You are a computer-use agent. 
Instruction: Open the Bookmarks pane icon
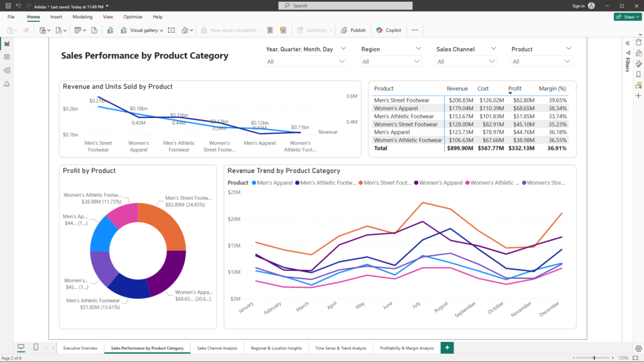point(638,74)
